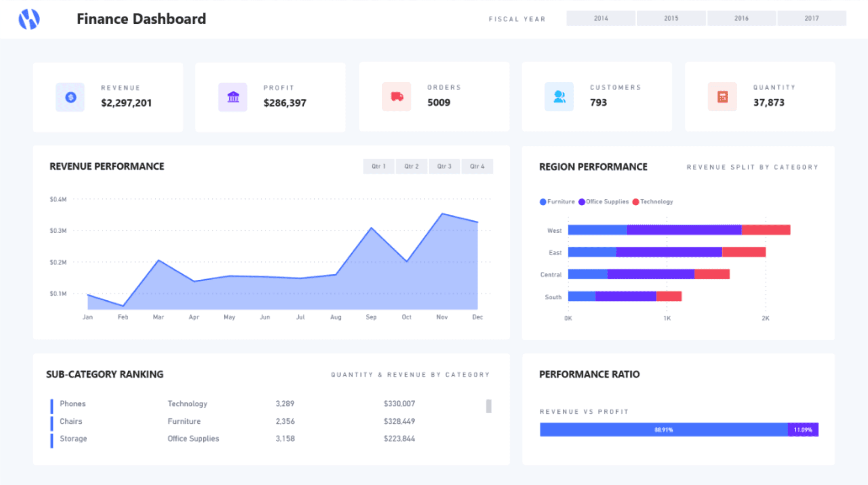Image resolution: width=868 pixels, height=485 pixels.
Task: Click the Profit bank building icon
Action: [233, 97]
